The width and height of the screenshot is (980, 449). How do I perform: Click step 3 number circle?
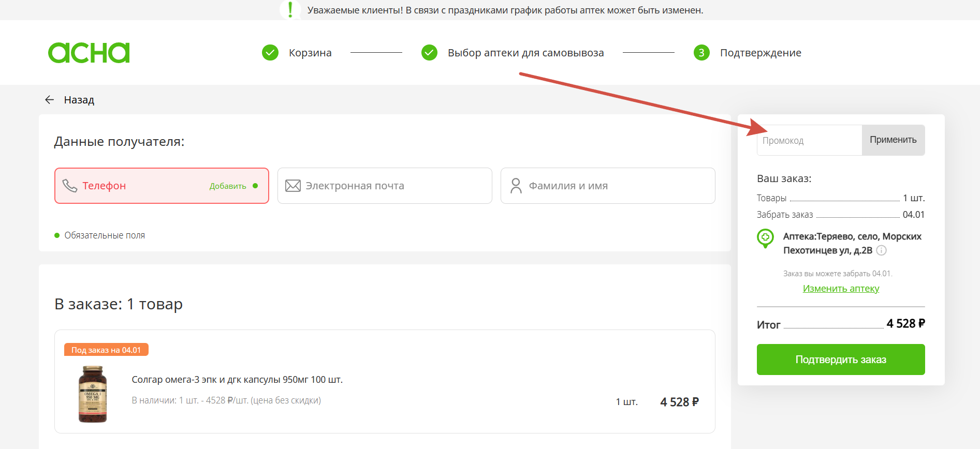point(701,53)
